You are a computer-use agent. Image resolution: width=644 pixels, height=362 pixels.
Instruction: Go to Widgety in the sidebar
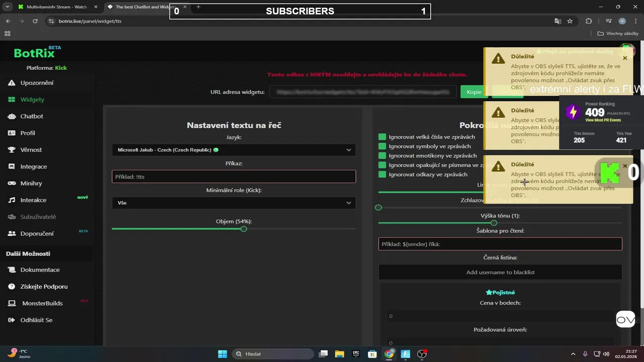click(32, 100)
